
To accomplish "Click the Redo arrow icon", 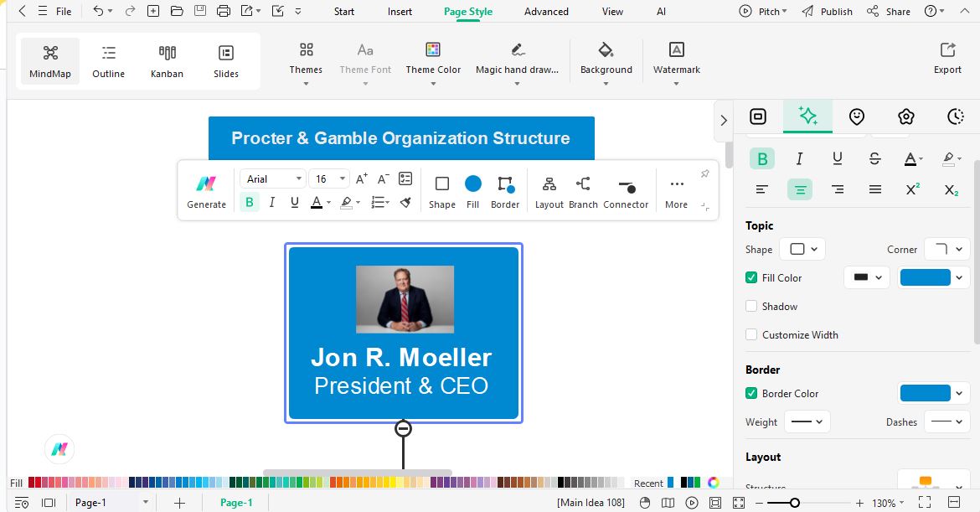I will [x=130, y=11].
